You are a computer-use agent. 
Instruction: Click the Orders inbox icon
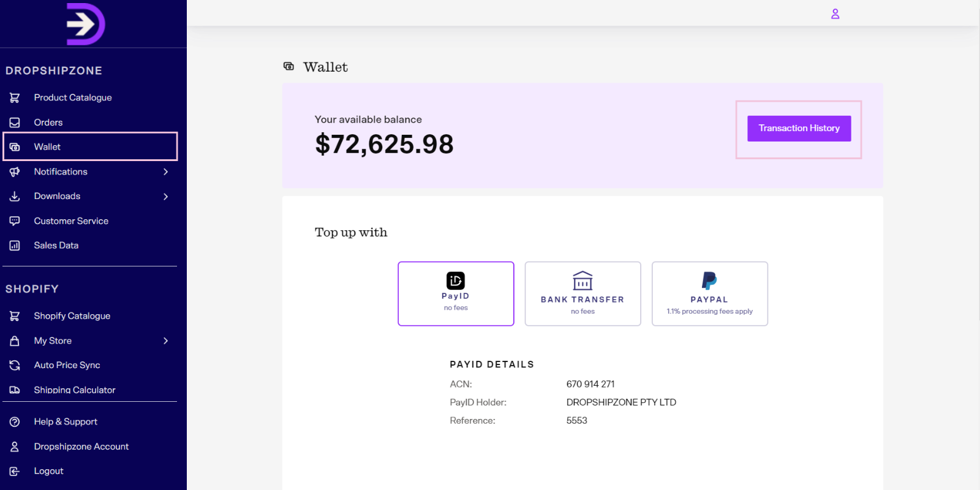[15, 123]
